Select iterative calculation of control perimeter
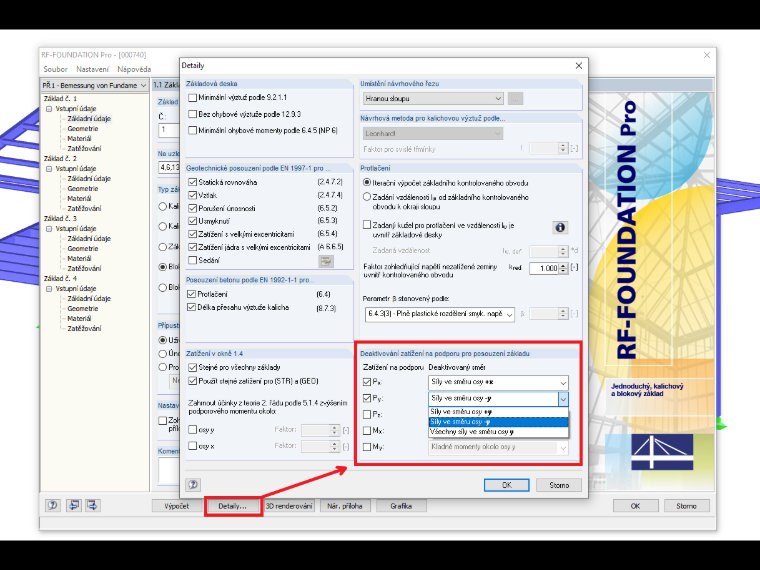 pos(367,183)
